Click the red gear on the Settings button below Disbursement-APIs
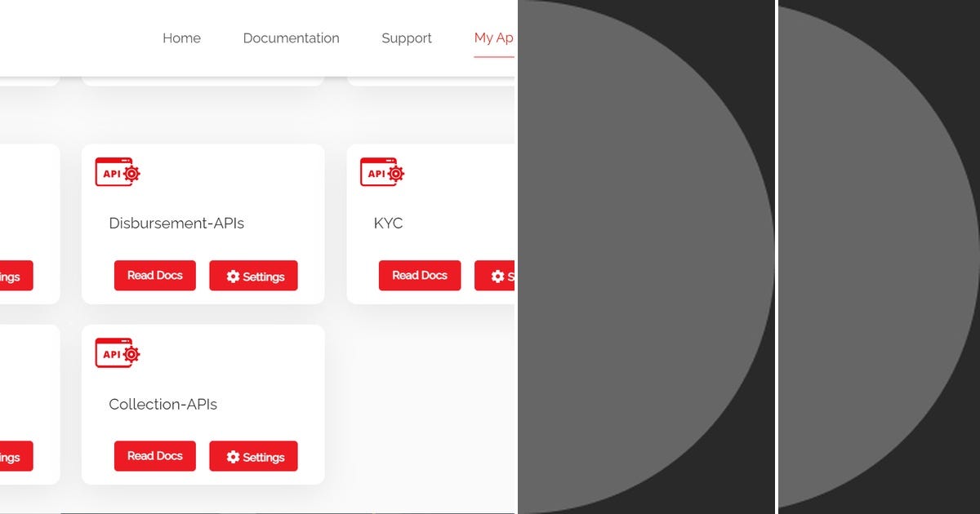This screenshot has height=514, width=980. coord(232,276)
